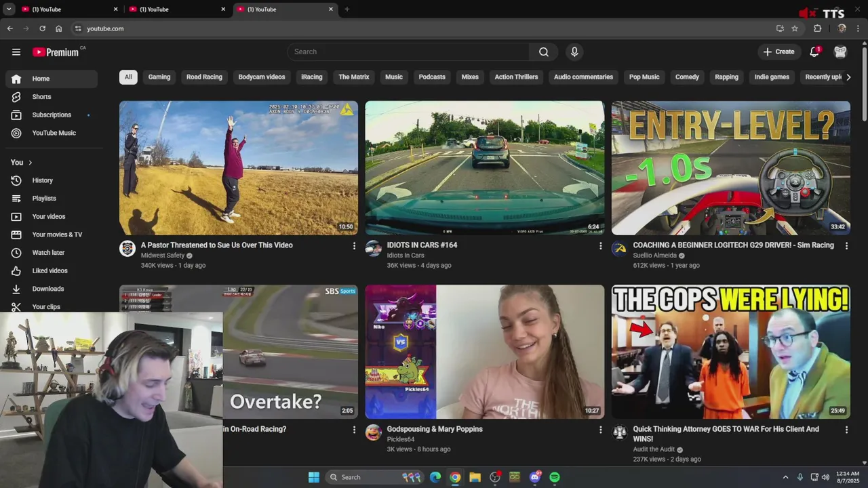This screenshot has height=488, width=868.
Task: Show hidden system tray icons
Action: (785, 477)
